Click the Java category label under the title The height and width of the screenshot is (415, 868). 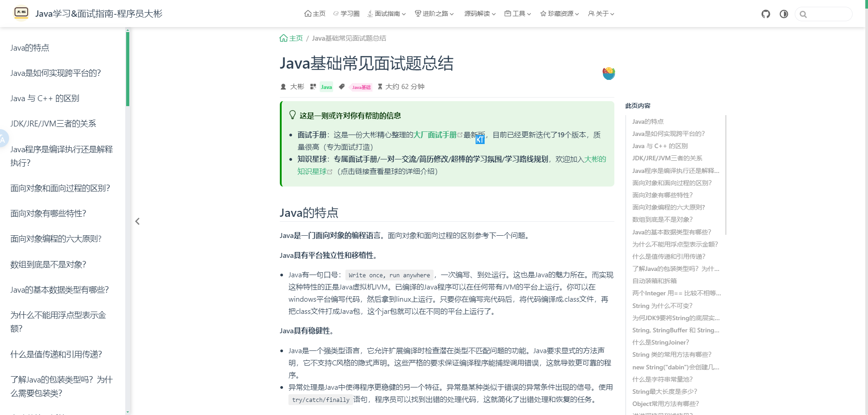tap(326, 87)
